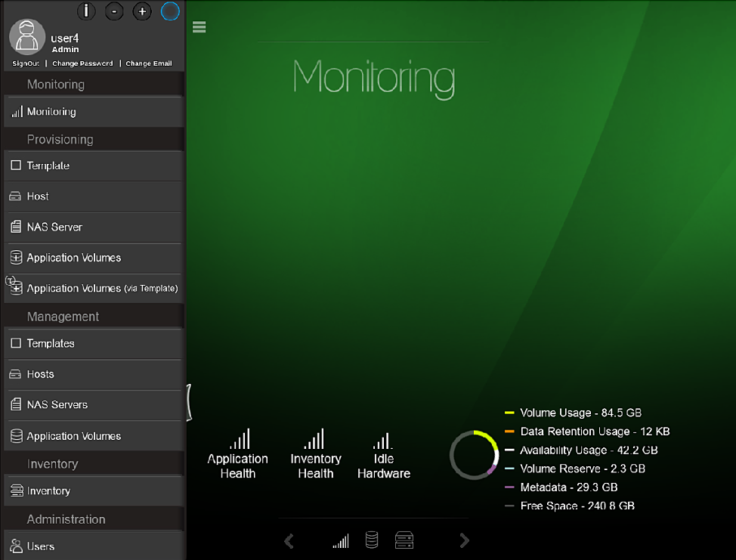Viewport: 736px width, 560px height.
Task: Click the storage usage donut chart
Action: (474, 454)
